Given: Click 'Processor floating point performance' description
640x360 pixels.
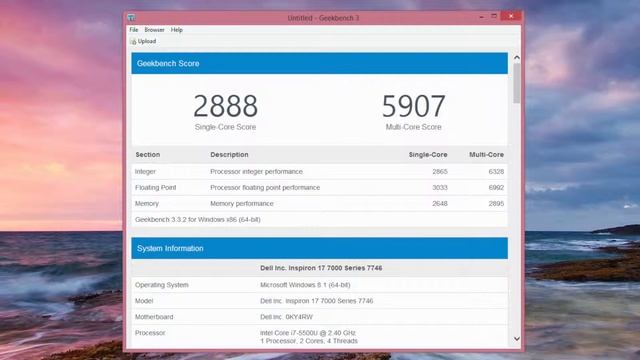Looking at the screenshot, I should pyautogui.click(x=265, y=187).
